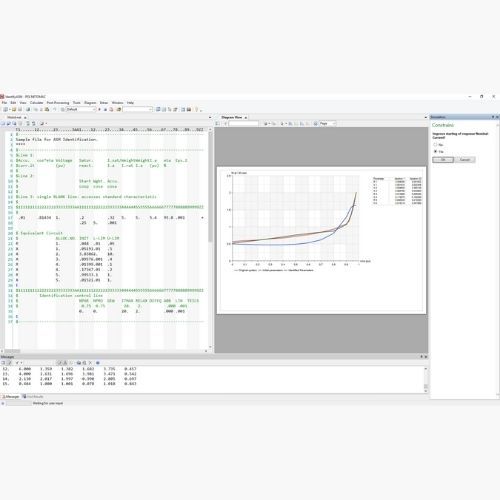The width and height of the screenshot is (500, 500).
Task: Switch to the Messages tab at bottom
Action: click(11, 397)
